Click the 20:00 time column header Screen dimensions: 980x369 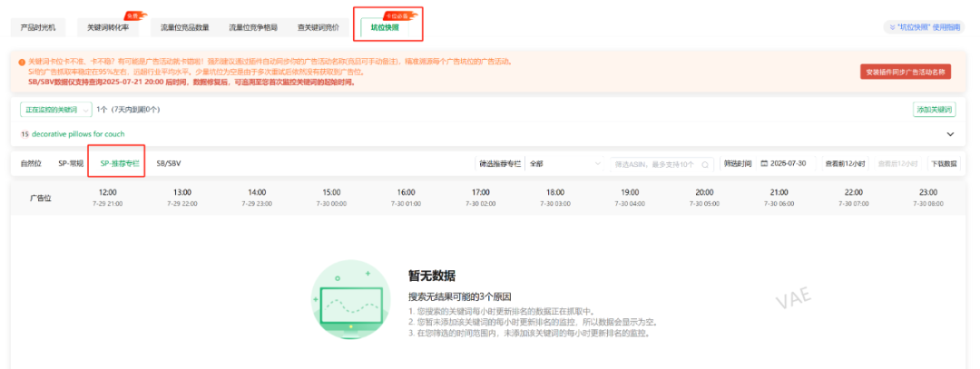point(704,197)
